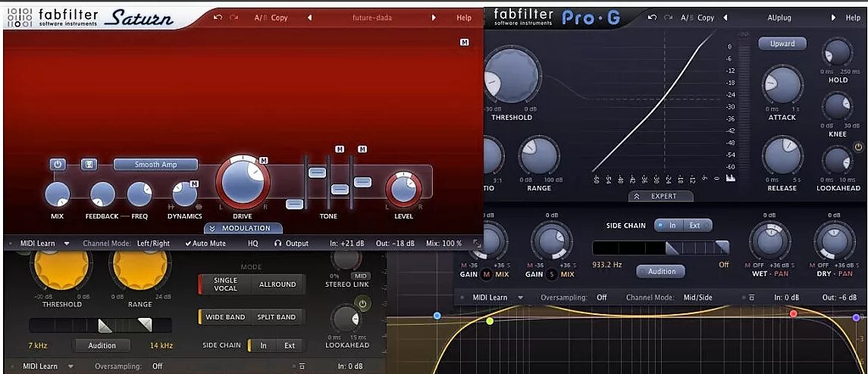
Task: Expand the Modulation section in Saturn
Action: coord(243,228)
